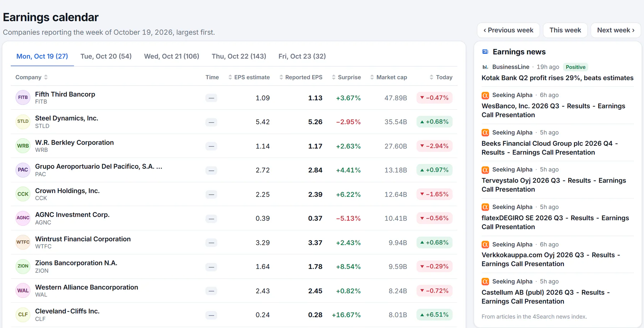Open W.R. Berkley Corporation company name
Screen dimensions: 644x328
coord(74,143)
